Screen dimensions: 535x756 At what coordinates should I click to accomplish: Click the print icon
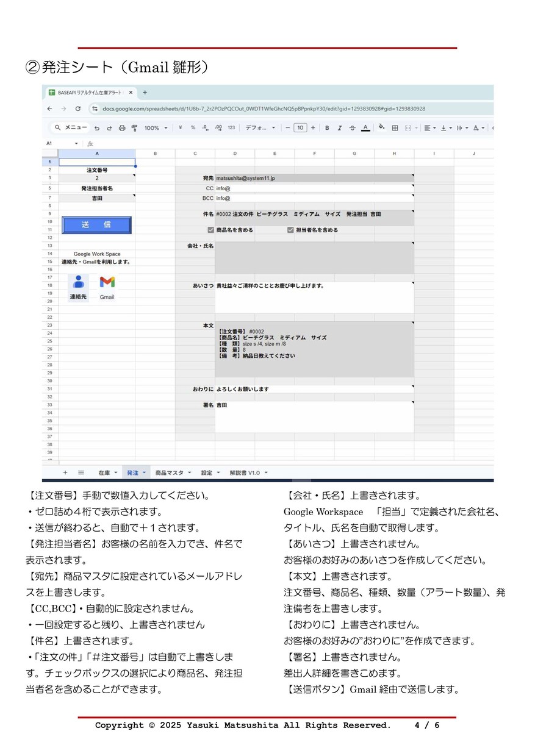pos(121,128)
